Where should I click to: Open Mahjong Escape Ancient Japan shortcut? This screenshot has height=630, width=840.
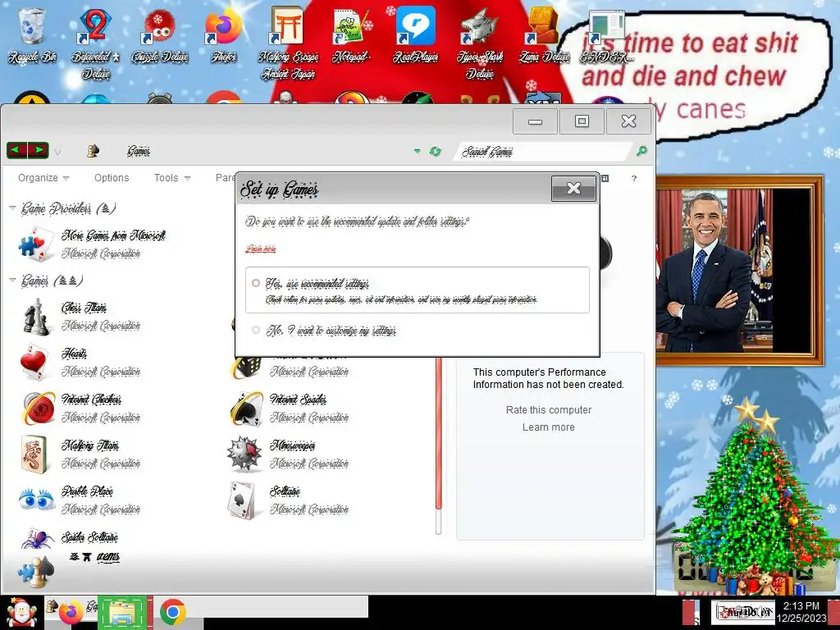288,43
